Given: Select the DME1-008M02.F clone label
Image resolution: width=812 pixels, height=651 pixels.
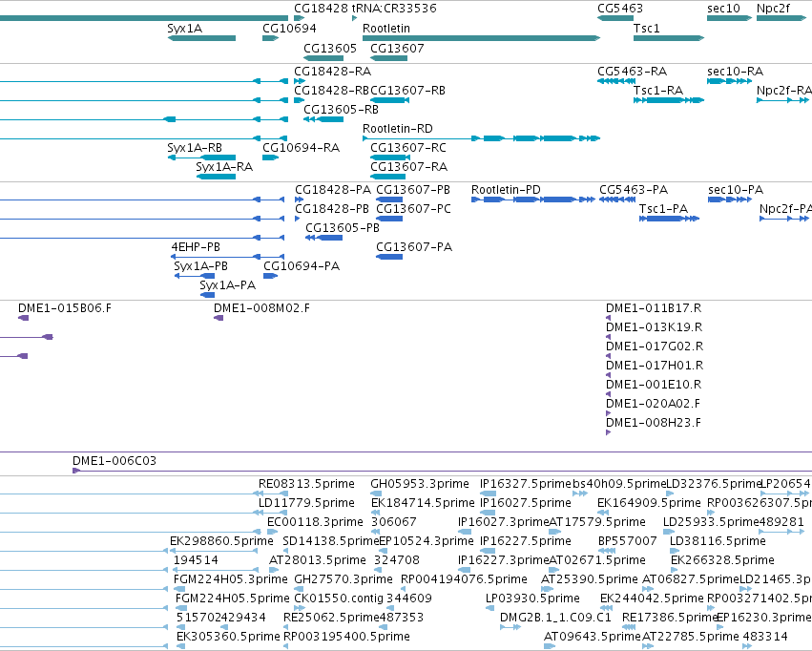Looking at the screenshot, I should point(262,308).
